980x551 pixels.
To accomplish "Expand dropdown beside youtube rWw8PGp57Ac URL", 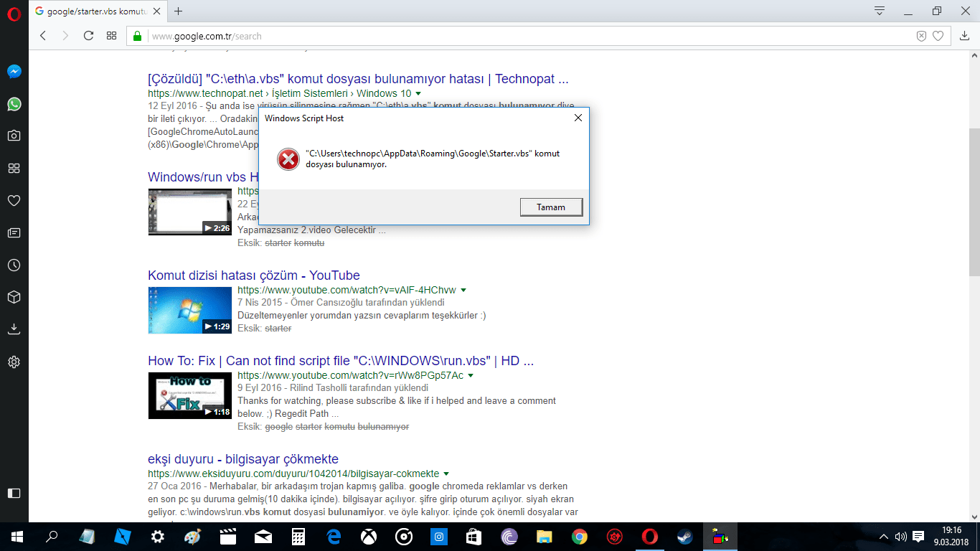I will (471, 376).
